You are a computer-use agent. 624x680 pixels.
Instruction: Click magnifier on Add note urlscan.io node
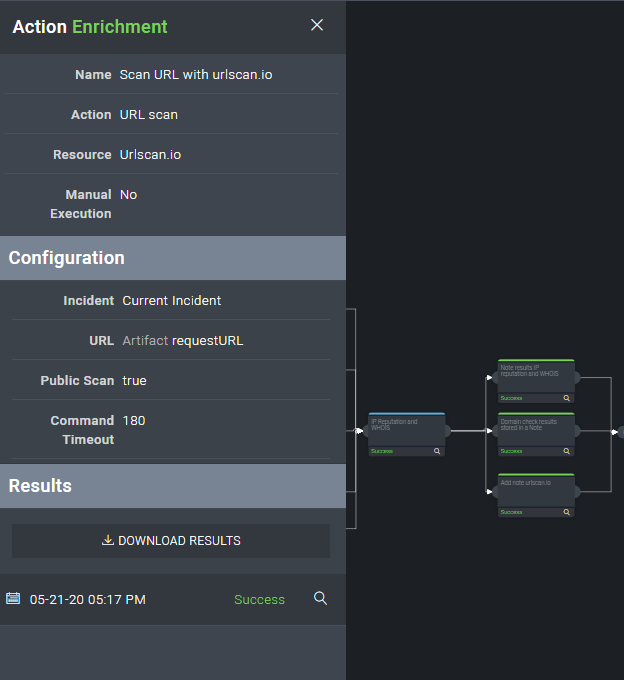point(566,512)
